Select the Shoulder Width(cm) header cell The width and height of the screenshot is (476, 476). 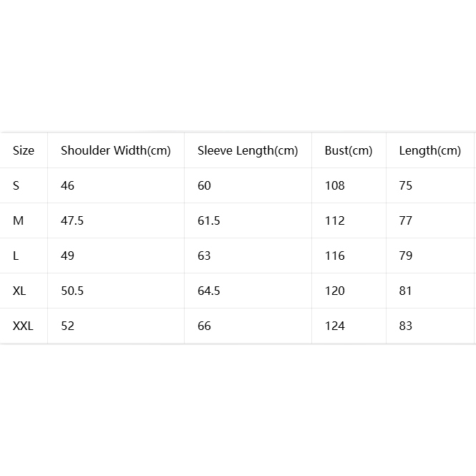(x=116, y=150)
